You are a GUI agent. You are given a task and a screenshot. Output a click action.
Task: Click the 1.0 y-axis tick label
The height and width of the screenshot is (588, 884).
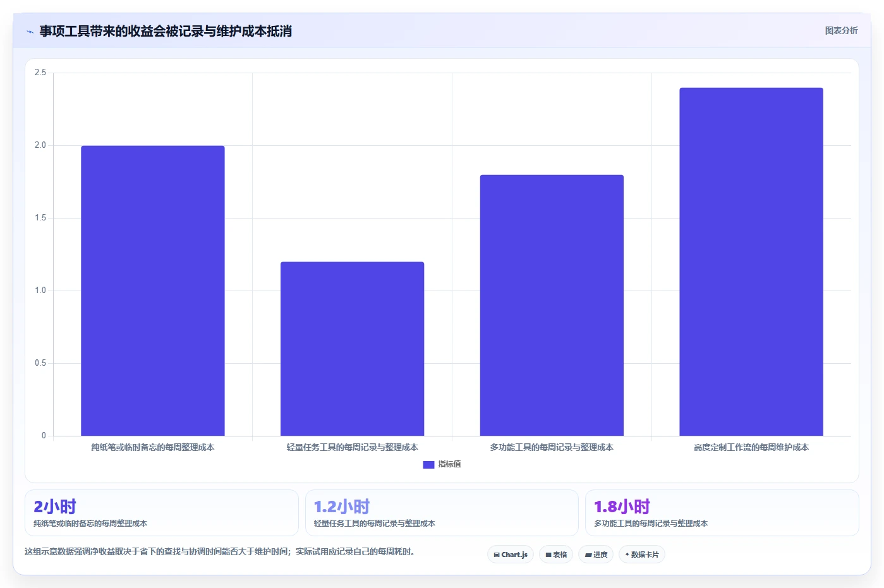[x=40, y=291]
